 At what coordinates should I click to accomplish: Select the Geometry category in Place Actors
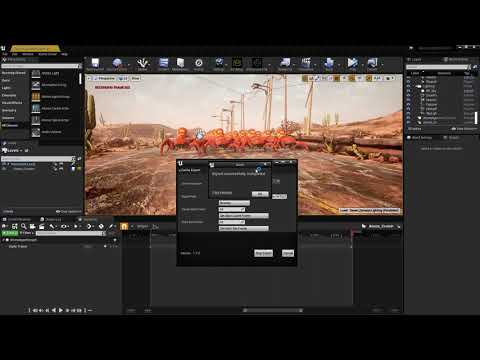pos(9,110)
